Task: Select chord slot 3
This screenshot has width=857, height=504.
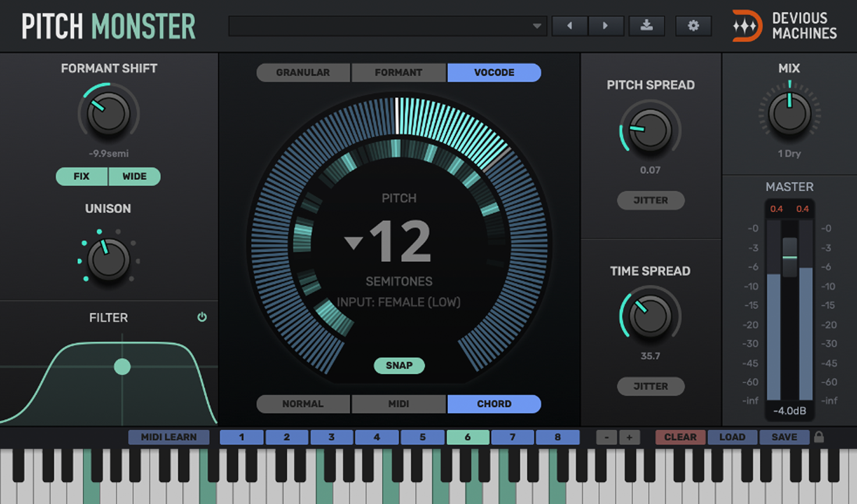Action: 332,437
